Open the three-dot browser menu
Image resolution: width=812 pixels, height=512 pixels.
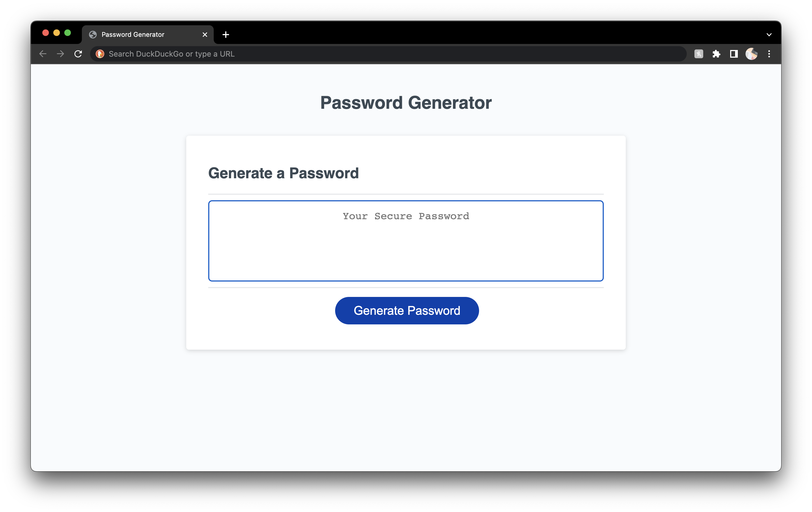pyautogui.click(x=769, y=54)
